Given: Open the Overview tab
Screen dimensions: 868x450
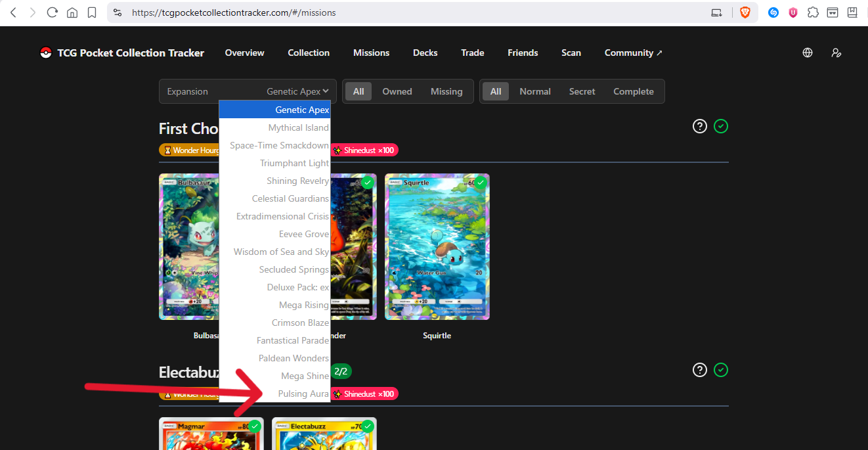Looking at the screenshot, I should pyautogui.click(x=244, y=53).
